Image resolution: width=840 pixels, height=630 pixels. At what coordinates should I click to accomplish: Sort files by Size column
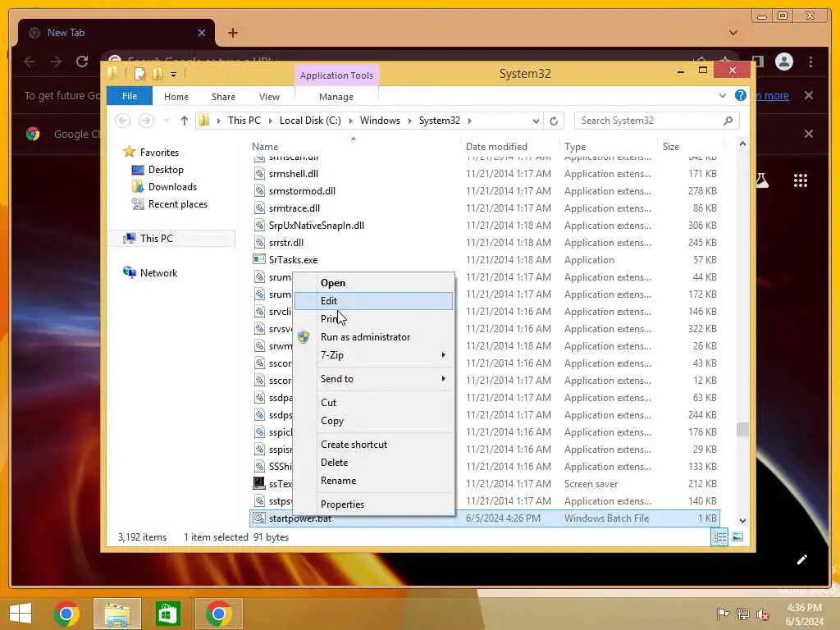pyautogui.click(x=671, y=146)
